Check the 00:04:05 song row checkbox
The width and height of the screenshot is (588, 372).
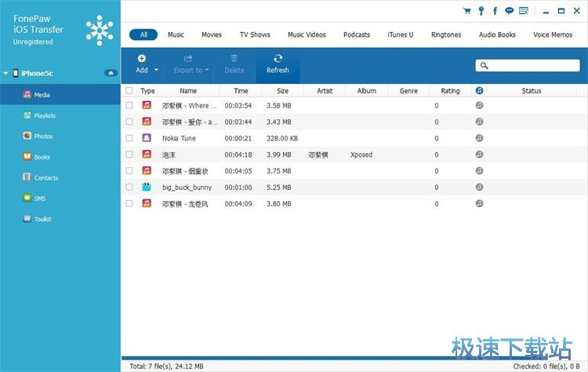(129, 171)
